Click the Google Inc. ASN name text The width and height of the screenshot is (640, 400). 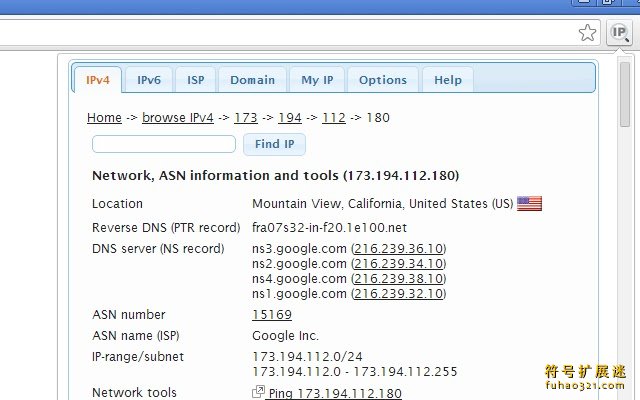tap(285, 336)
